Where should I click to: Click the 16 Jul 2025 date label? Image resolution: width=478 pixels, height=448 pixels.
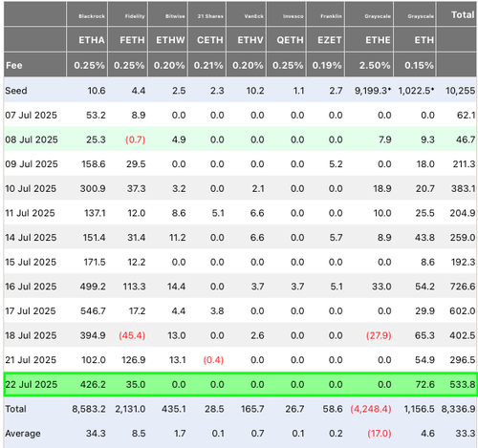tap(31, 287)
